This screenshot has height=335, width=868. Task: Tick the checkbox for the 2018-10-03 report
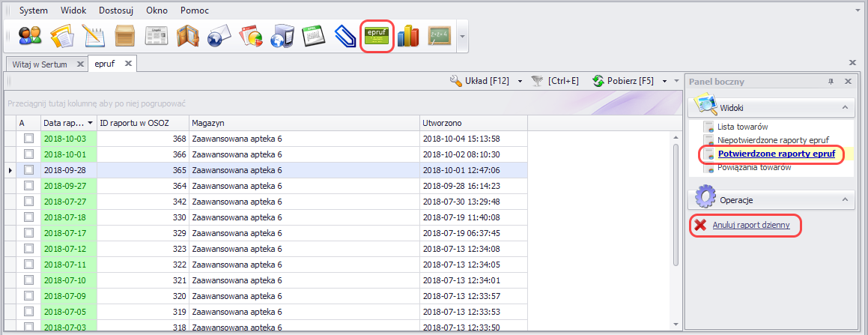[28, 139]
